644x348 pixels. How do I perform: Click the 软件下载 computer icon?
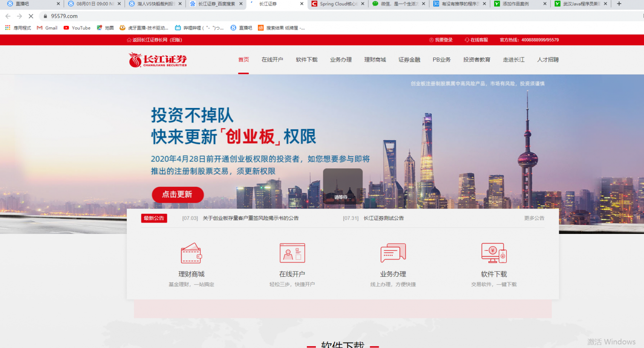tap(494, 253)
